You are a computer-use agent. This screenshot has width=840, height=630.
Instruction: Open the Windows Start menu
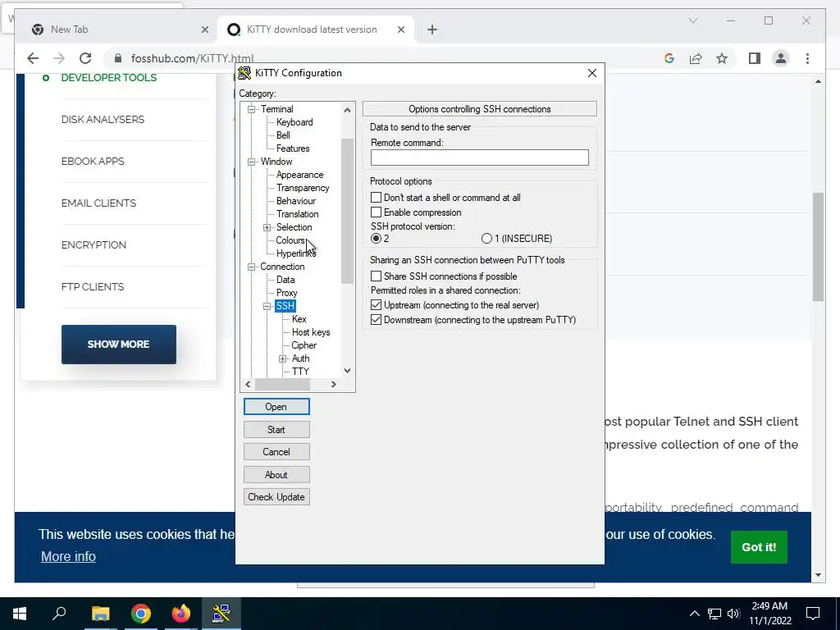coord(20,614)
